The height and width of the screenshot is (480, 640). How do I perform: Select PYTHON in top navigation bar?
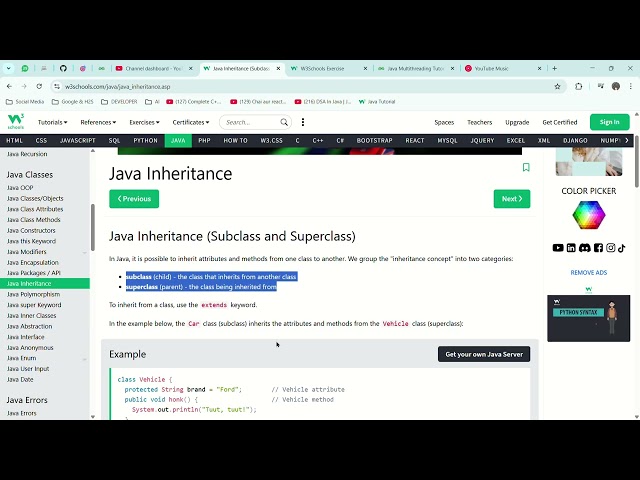coord(145,140)
